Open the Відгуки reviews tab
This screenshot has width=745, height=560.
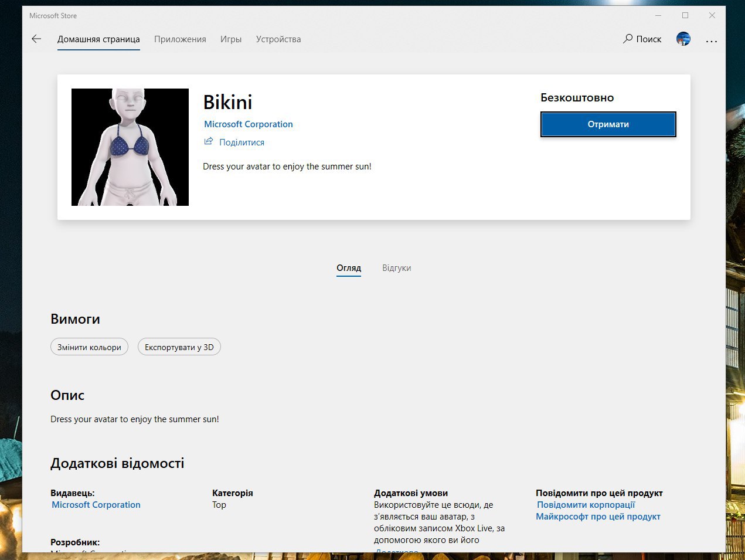(x=397, y=268)
